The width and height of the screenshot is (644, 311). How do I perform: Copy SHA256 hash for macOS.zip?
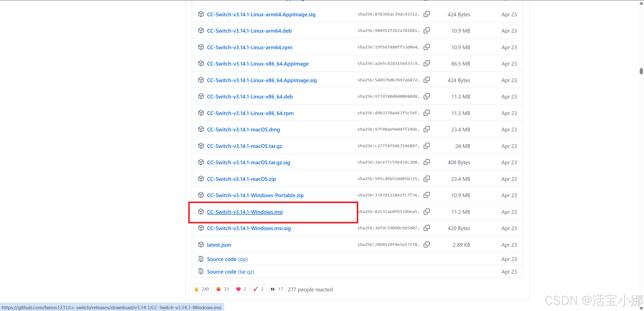427,179
